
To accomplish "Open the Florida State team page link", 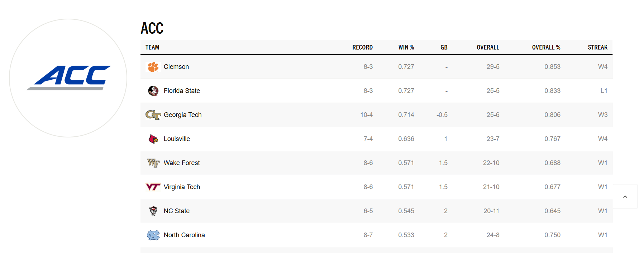I will [x=181, y=90].
